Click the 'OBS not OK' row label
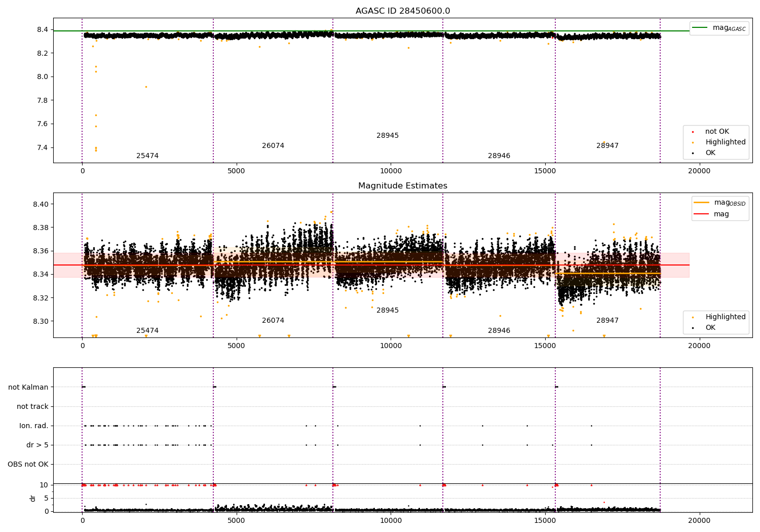Image resolution: width=760 pixels, height=532 pixels. coord(28,464)
